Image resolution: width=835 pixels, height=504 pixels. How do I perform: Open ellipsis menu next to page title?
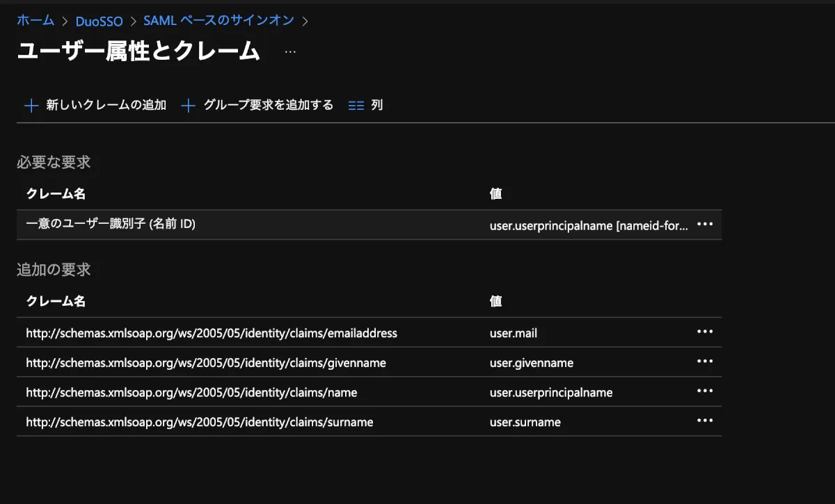point(290,52)
